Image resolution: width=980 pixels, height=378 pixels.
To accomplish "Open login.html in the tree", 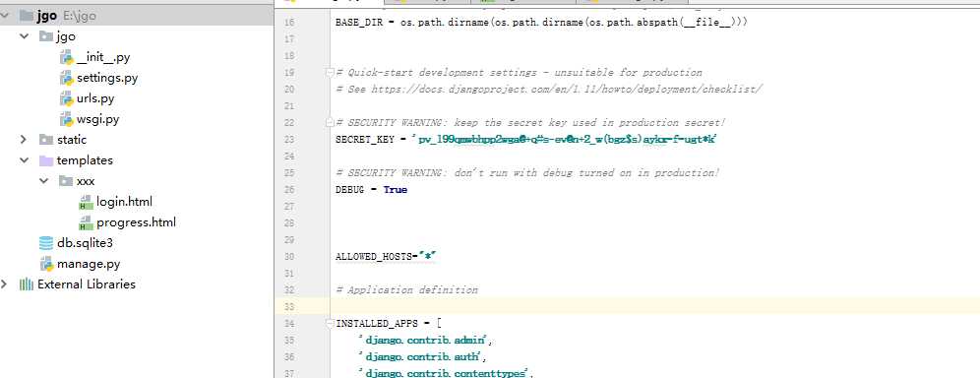I will [124, 202].
